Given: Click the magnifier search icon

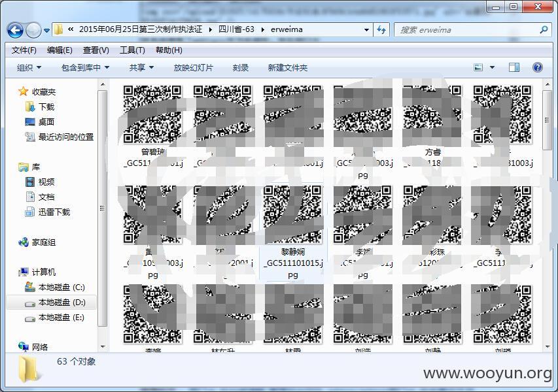Looking at the screenshot, I should point(544,30).
